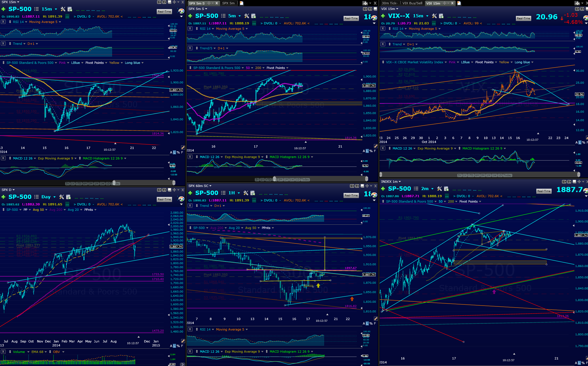Select the YTD range button in SPX 15m
This screenshot has width=588, height=366.
point(79,184)
